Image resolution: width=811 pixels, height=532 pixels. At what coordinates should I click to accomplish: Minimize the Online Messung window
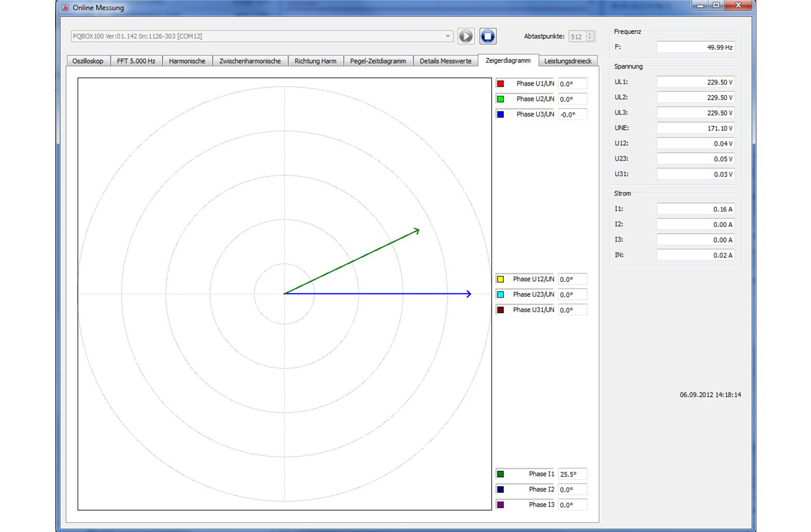[700, 5]
